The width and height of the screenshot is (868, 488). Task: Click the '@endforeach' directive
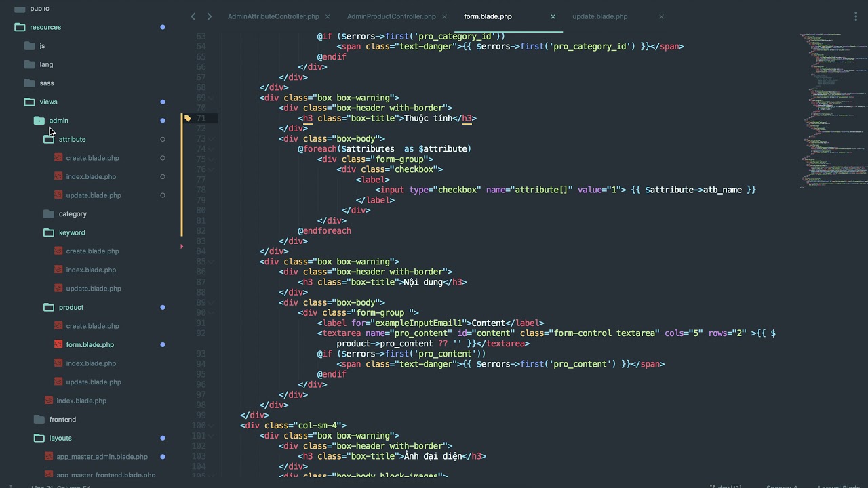(324, 231)
